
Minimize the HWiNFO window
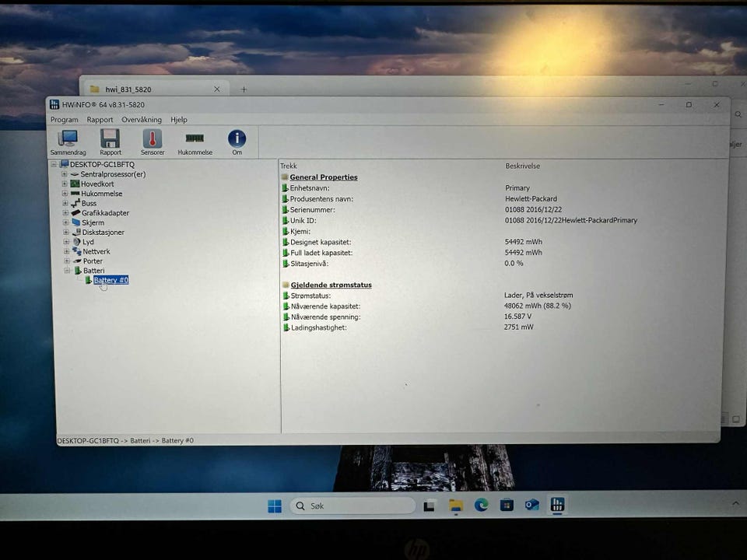(661, 104)
